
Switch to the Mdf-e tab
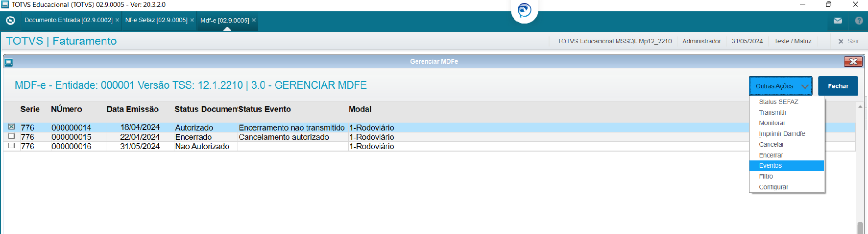click(224, 21)
